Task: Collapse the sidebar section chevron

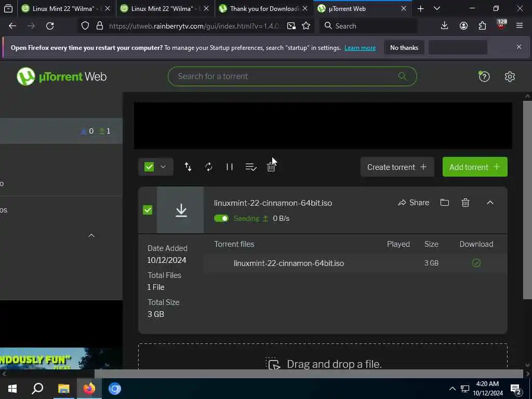Action: 91,235
